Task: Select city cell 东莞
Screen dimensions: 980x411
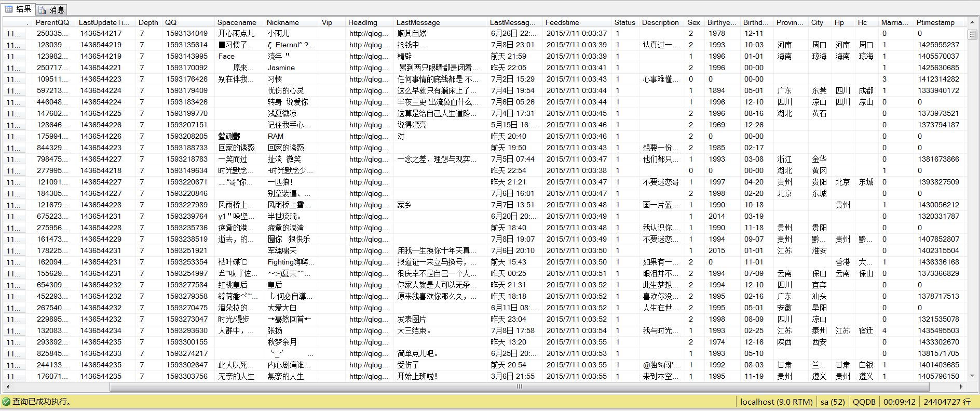Action: tap(820, 90)
